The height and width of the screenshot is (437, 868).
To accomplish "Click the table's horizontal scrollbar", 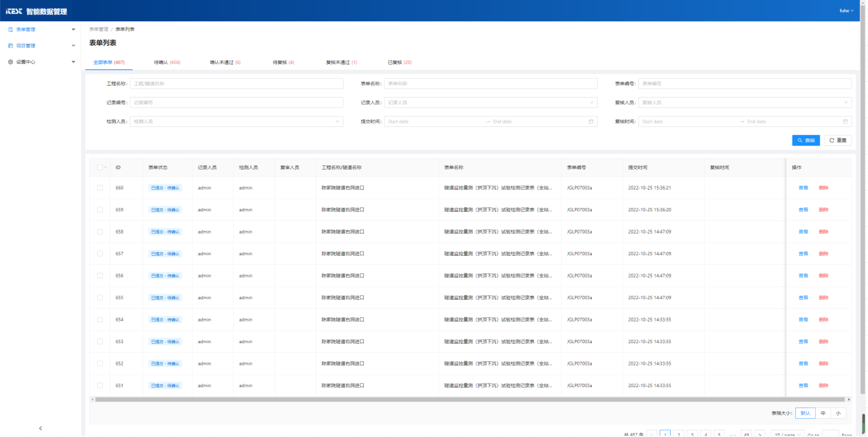I will [x=470, y=399].
